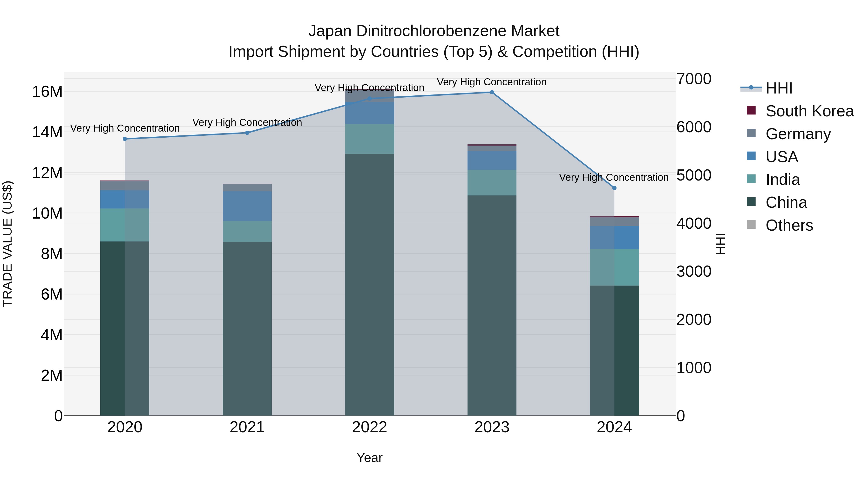Click the USA segment of the 2022 bar
Image resolution: width=868 pixels, height=488 pixels.
point(369,113)
